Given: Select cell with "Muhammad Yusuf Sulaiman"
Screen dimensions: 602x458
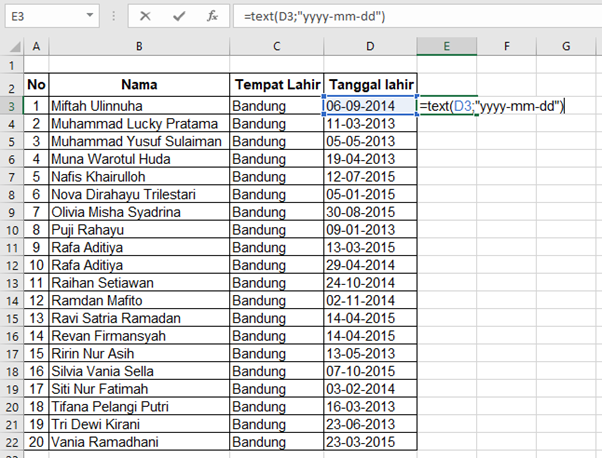Looking at the screenshot, I should (x=139, y=141).
